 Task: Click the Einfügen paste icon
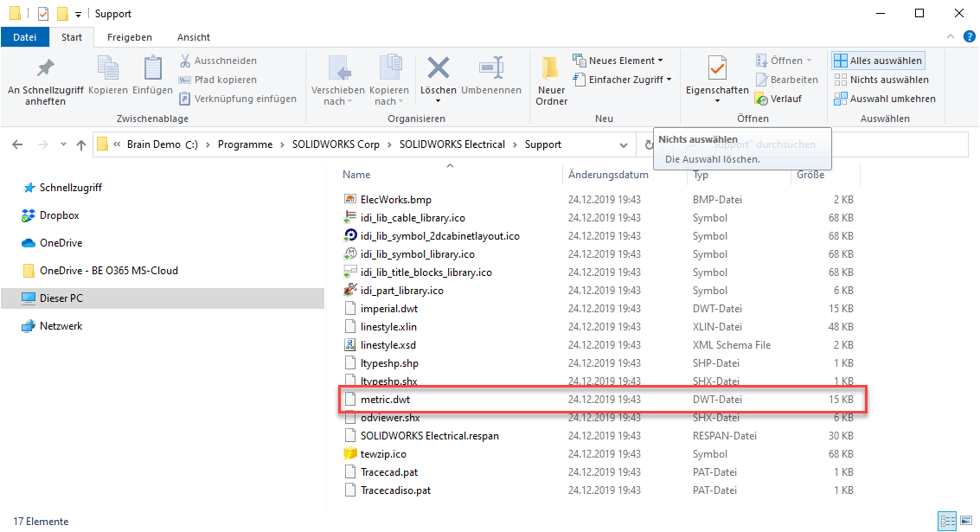153,69
